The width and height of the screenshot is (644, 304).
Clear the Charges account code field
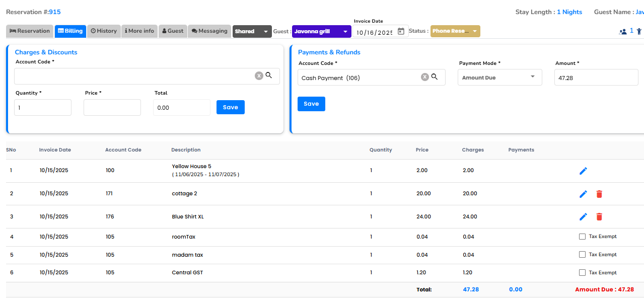(x=259, y=75)
